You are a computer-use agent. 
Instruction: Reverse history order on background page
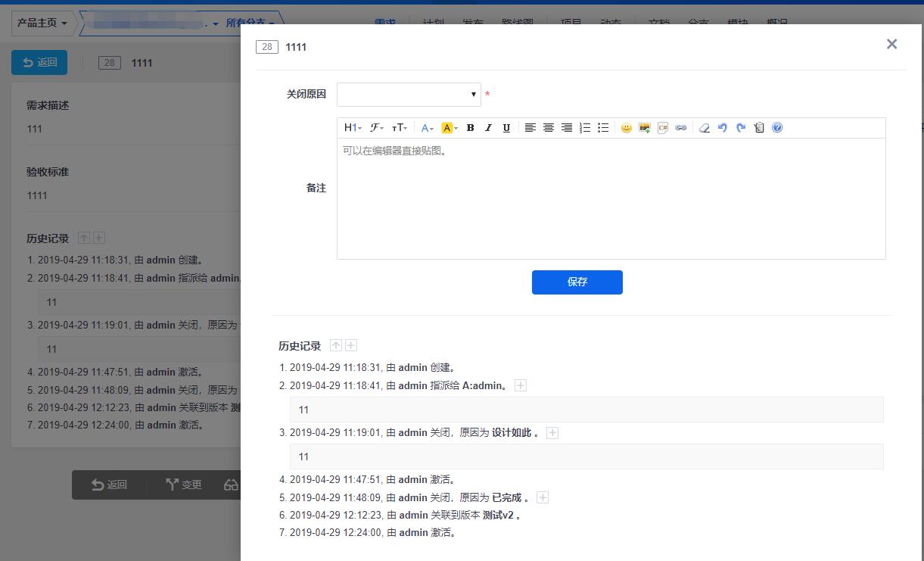(x=84, y=238)
